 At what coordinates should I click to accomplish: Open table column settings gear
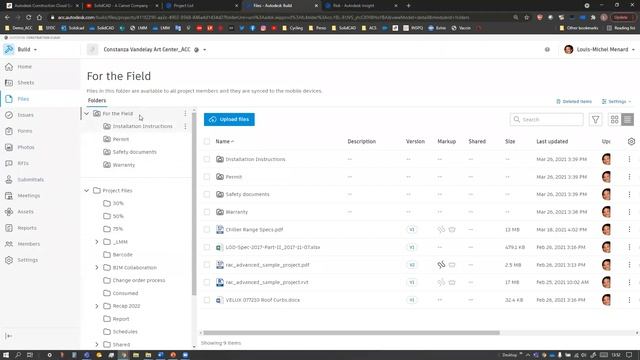[631, 141]
